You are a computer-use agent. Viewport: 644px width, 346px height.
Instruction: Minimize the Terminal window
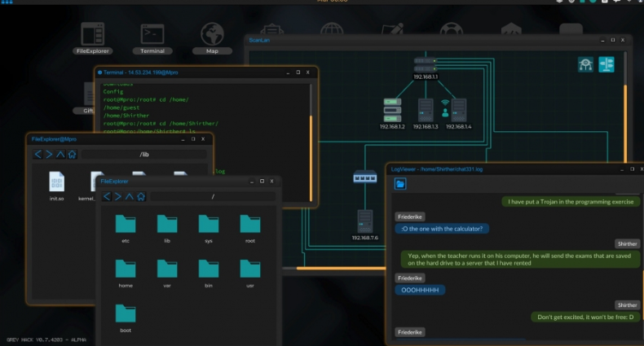tap(288, 72)
